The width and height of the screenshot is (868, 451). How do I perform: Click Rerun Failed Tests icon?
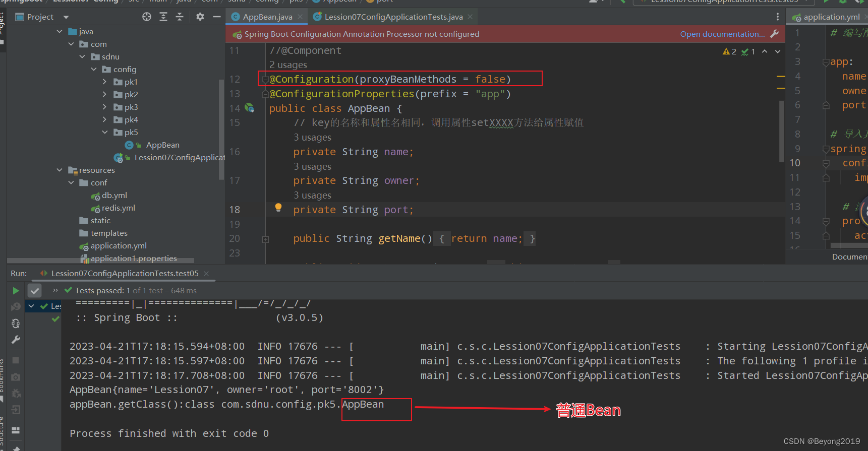coord(16,306)
